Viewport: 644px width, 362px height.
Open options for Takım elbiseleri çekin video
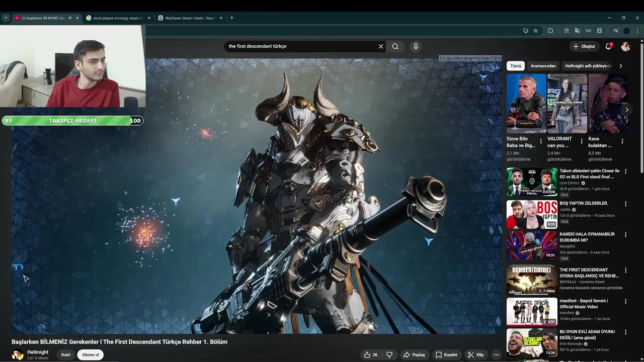click(x=626, y=171)
